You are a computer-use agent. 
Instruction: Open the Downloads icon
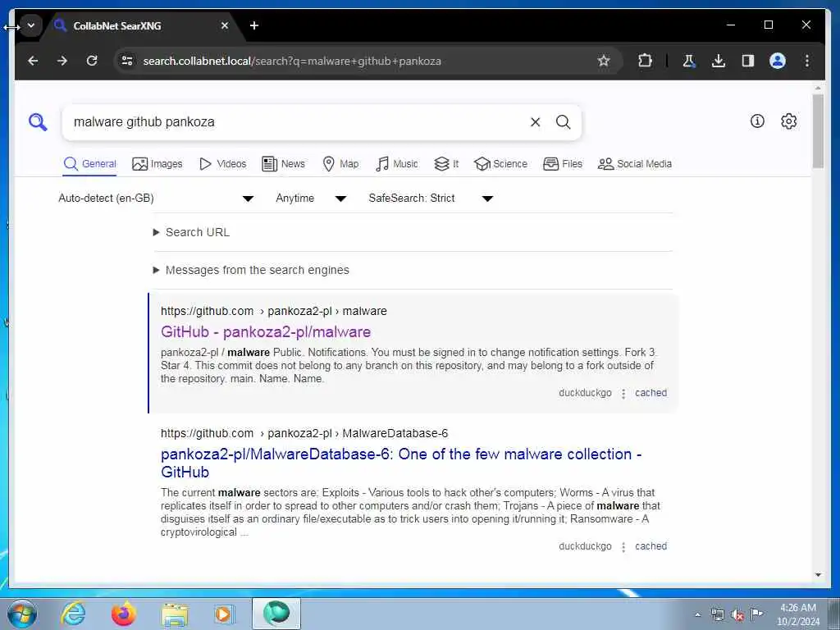[x=719, y=61]
